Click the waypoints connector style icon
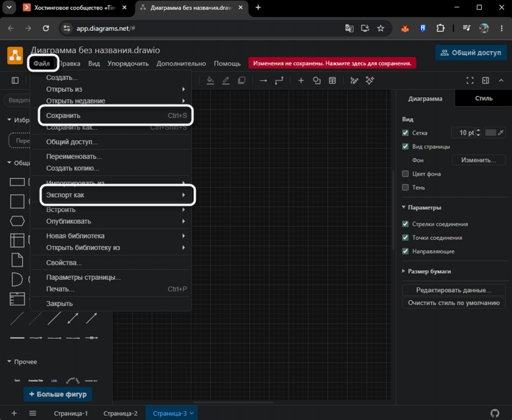The width and height of the screenshot is (512, 420). coord(279,81)
